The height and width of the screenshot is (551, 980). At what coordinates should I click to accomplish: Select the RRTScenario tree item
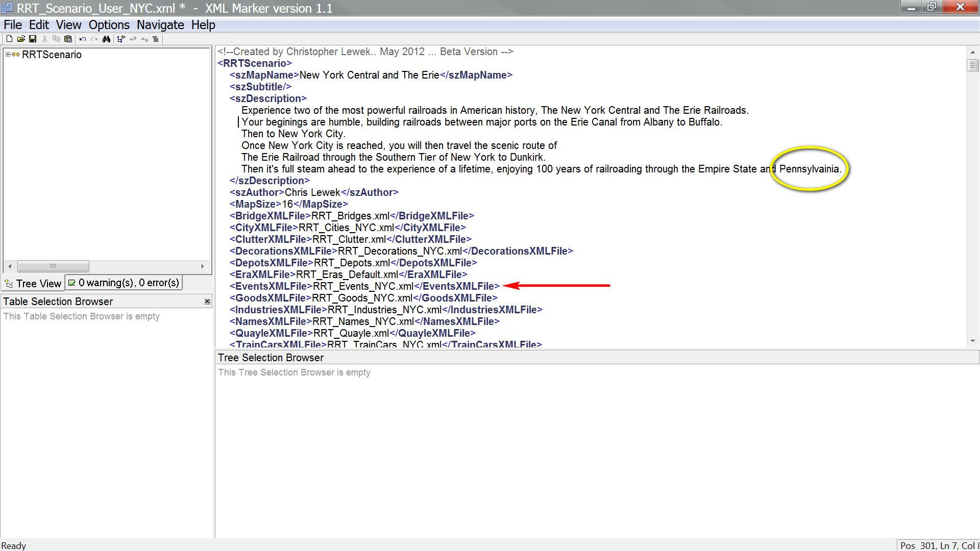tap(52, 55)
